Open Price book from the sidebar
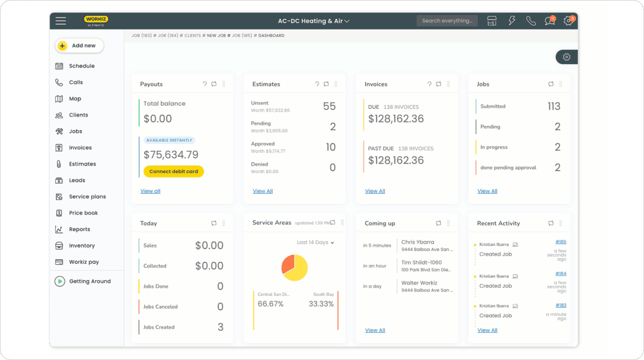Viewport: 644px width, 360px height. point(83,213)
